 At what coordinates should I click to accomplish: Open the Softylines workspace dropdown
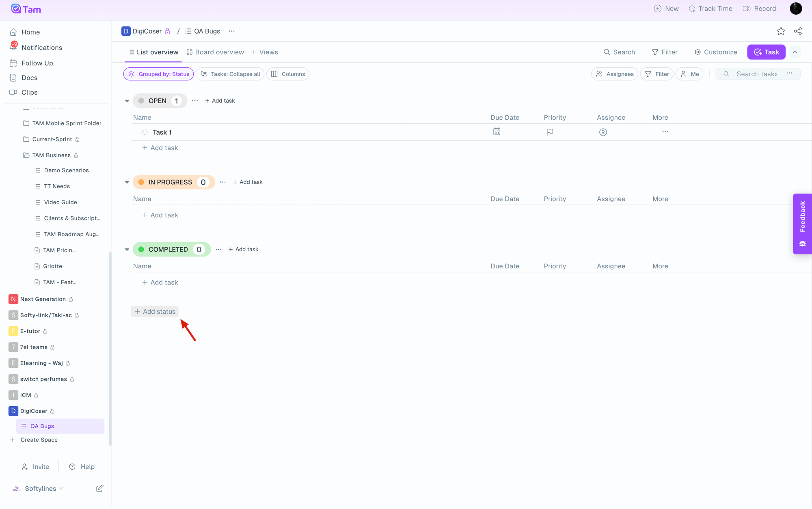(41, 488)
